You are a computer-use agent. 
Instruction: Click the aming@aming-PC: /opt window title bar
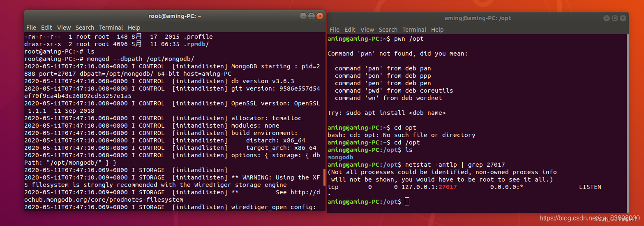pyautogui.click(x=478, y=18)
